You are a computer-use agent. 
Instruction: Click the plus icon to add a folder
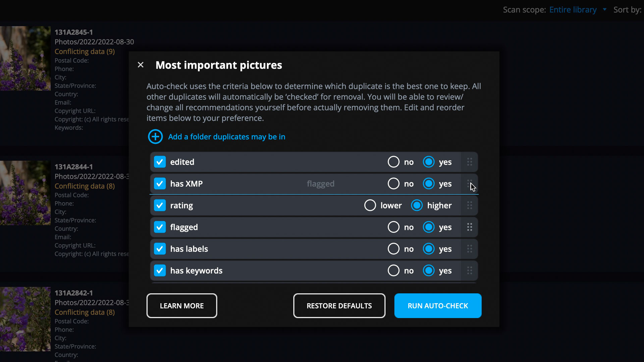tap(155, 137)
